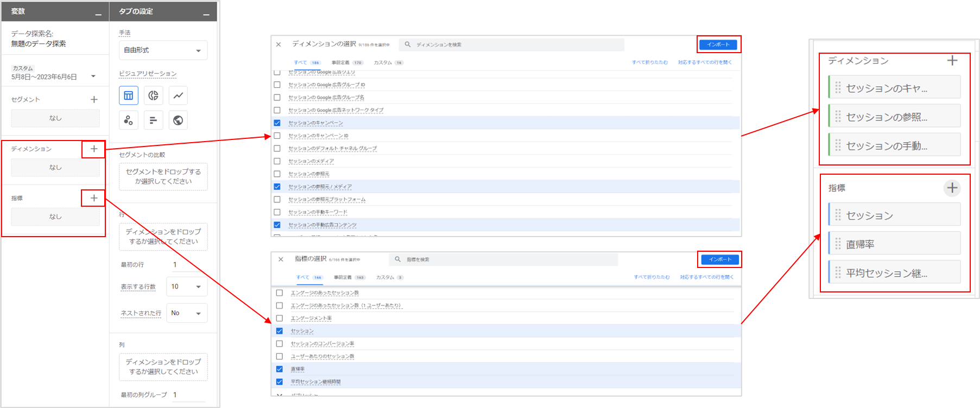Select the scatter plot visualization
This screenshot has height=408, width=980.
pos(129,120)
